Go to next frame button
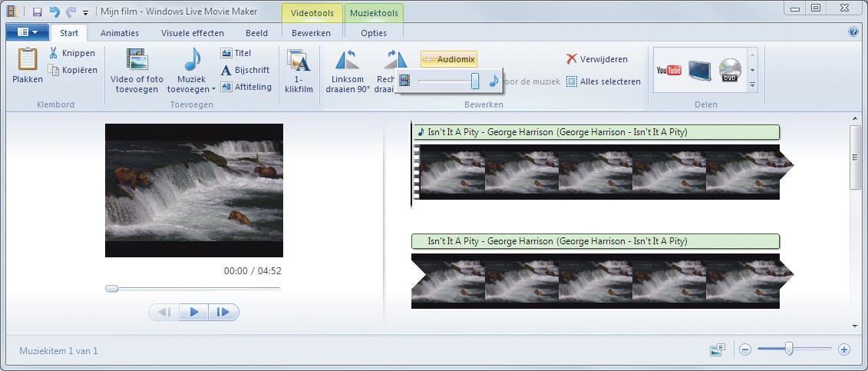868x371 pixels. pos(223,313)
